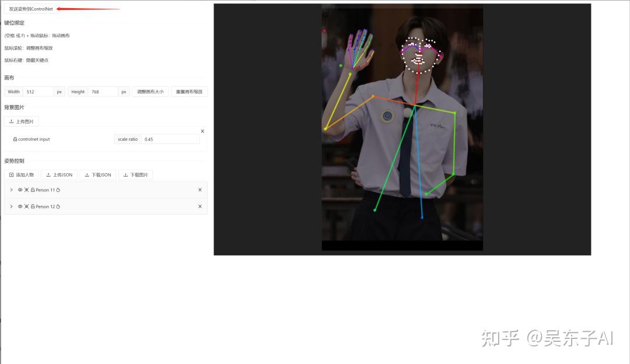The width and height of the screenshot is (630, 364).
Task: Click the lock icon on the Person 12 row
Action: tap(33, 206)
